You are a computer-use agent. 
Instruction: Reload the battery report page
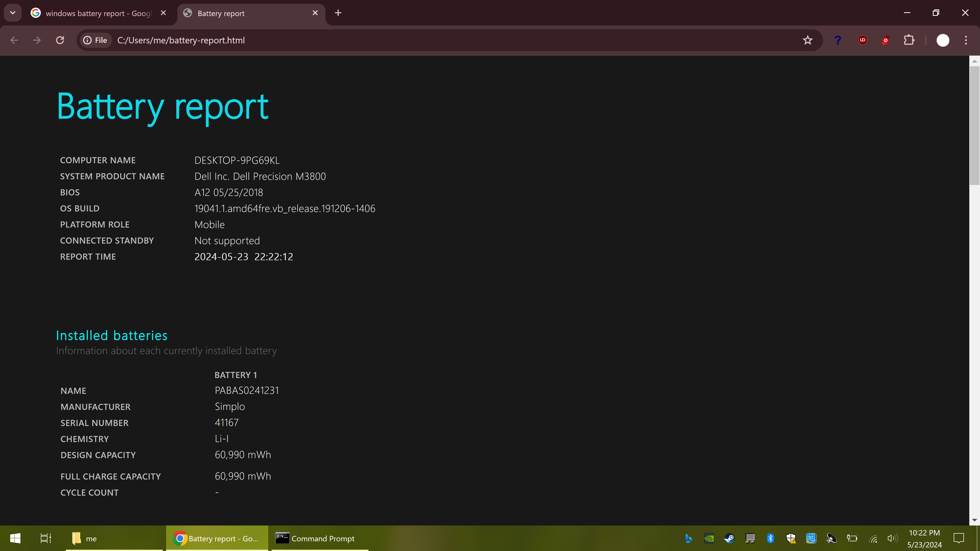(60, 40)
